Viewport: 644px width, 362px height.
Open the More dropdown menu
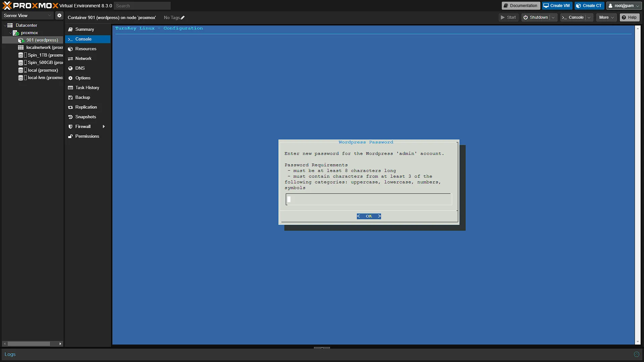click(606, 17)
